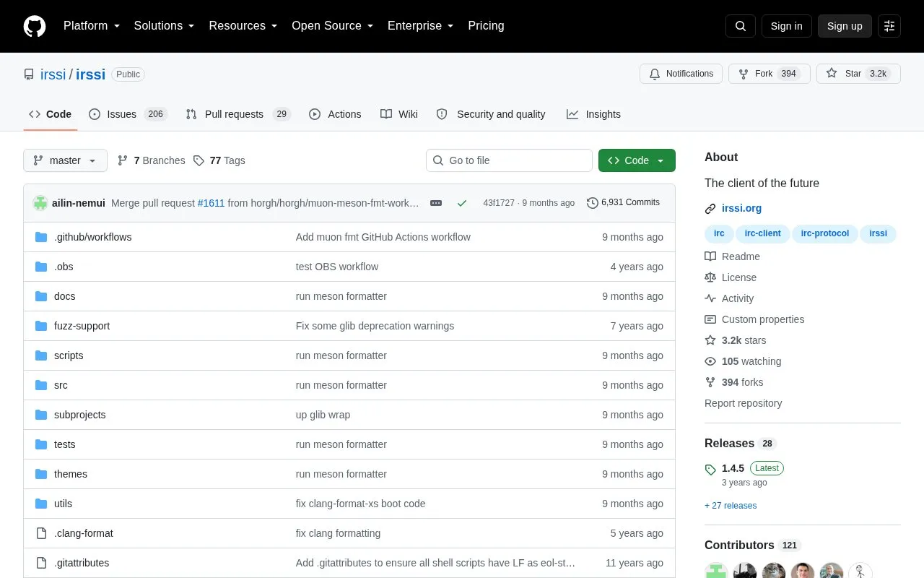Open the three-dot commit message expander
This screenshot has width=924, height=578.
click(x=436, y=203)
